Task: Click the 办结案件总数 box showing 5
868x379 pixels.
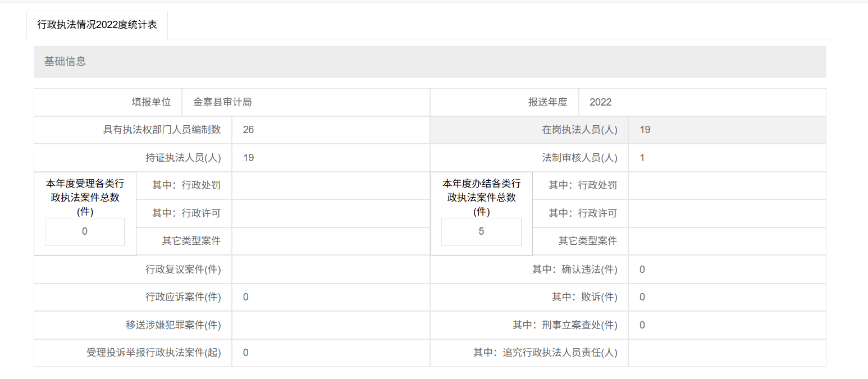Action: (481, 231)
